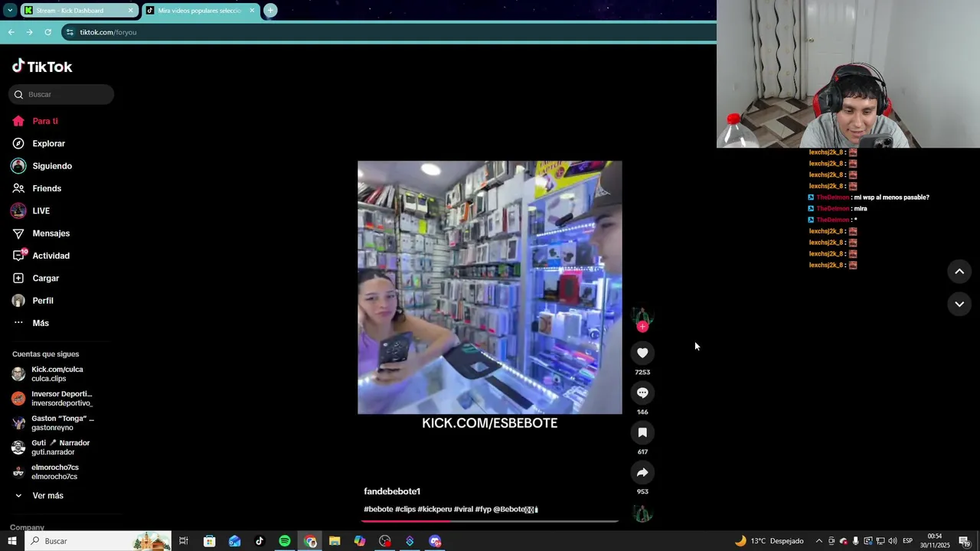Viewport: 980px width, 551px height.
Task: Open the LIVE section
Action: point(31,210)
